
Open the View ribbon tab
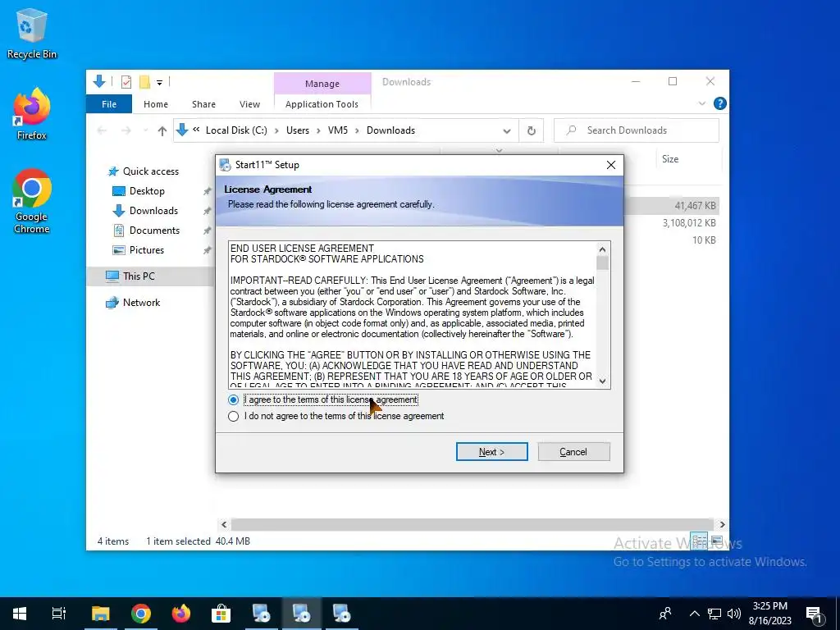click(249, 104)
